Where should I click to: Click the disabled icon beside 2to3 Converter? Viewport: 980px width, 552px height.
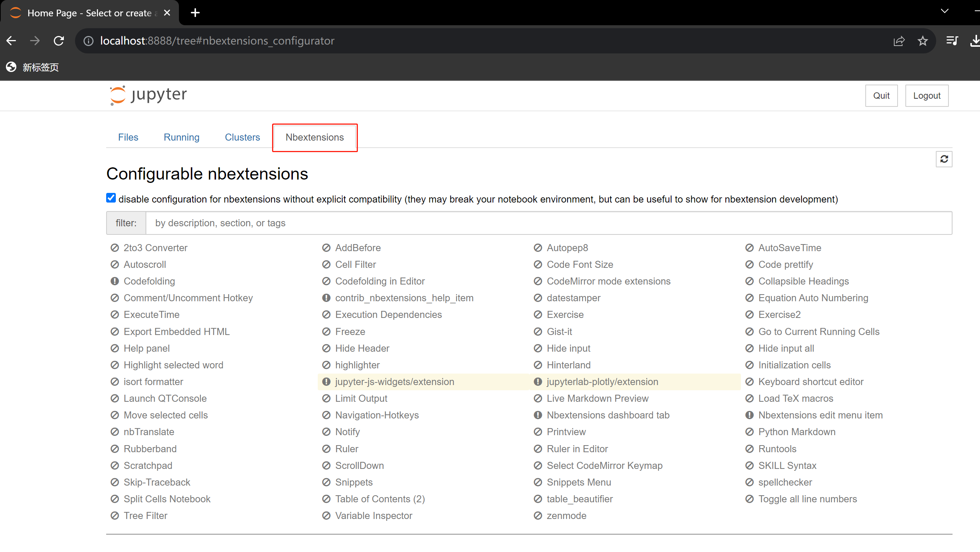tap(114, 248)
